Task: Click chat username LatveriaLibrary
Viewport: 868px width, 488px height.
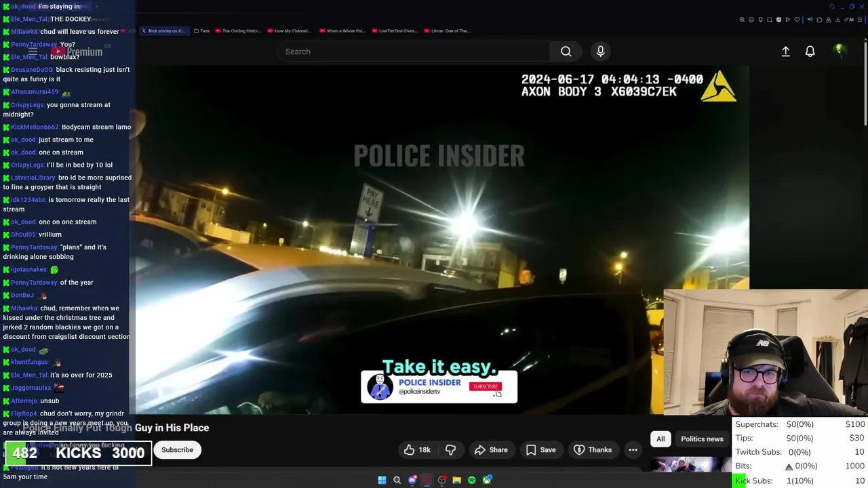Action: pos(33,178)
